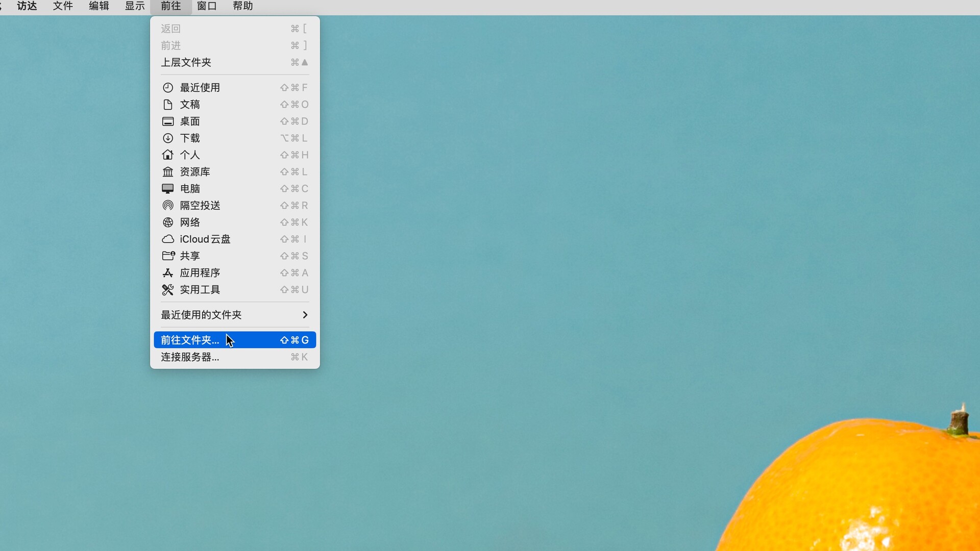Viewport: 980px width, 551px height.
Task: Click the ⇧⌘U shortcut beside 实用工具
Action: (x=295, y=290)
